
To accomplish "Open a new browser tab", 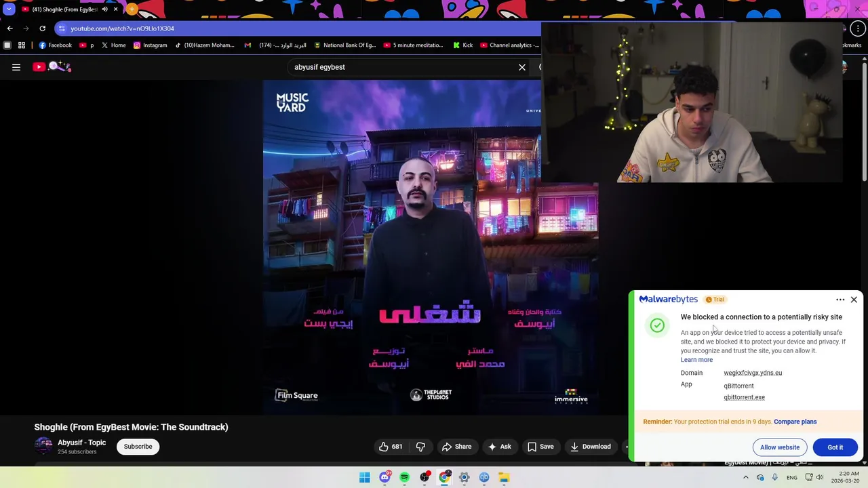I will 132,9.
